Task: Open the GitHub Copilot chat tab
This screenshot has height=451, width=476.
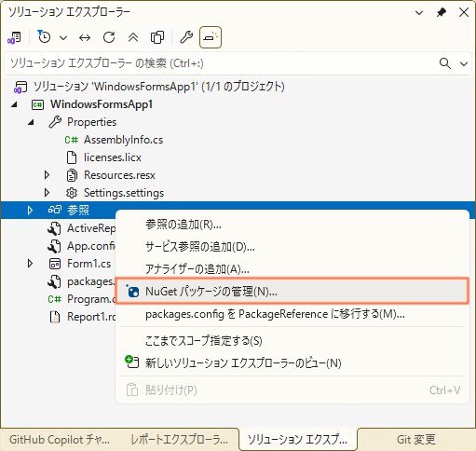Action: (x=60, y=440)
